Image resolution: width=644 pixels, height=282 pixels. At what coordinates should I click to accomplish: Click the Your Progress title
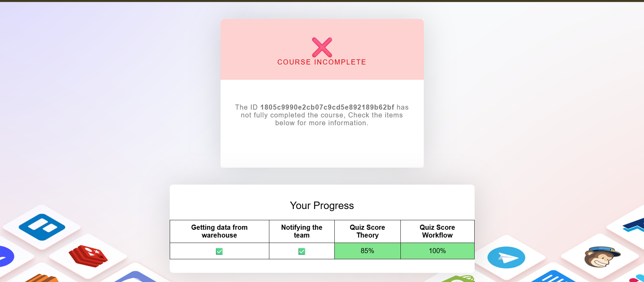322,205
